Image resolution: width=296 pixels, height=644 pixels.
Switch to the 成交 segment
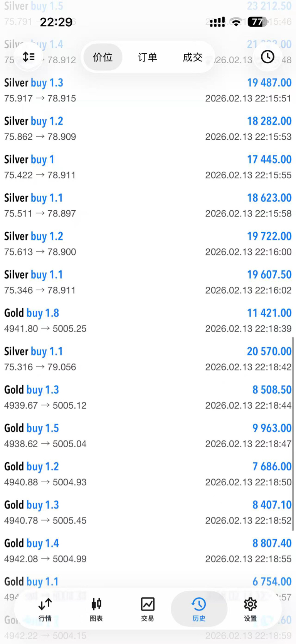tap(192, 57)
